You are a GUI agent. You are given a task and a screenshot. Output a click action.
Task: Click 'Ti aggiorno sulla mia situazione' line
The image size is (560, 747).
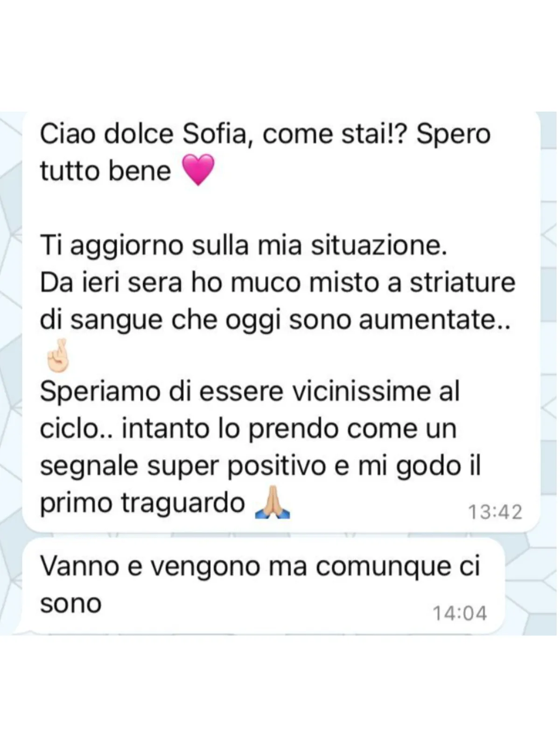[x=243, y=247]
